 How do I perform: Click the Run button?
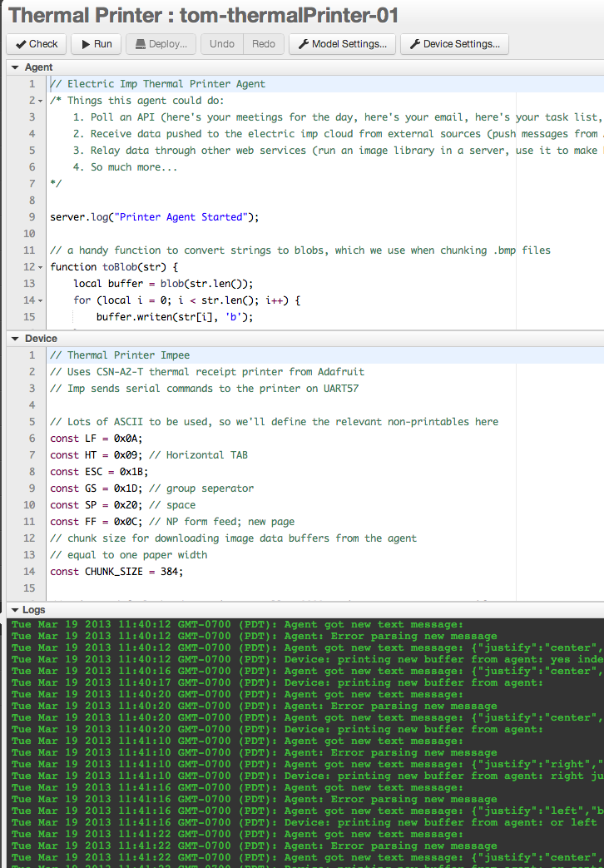[x=97, y=44]
